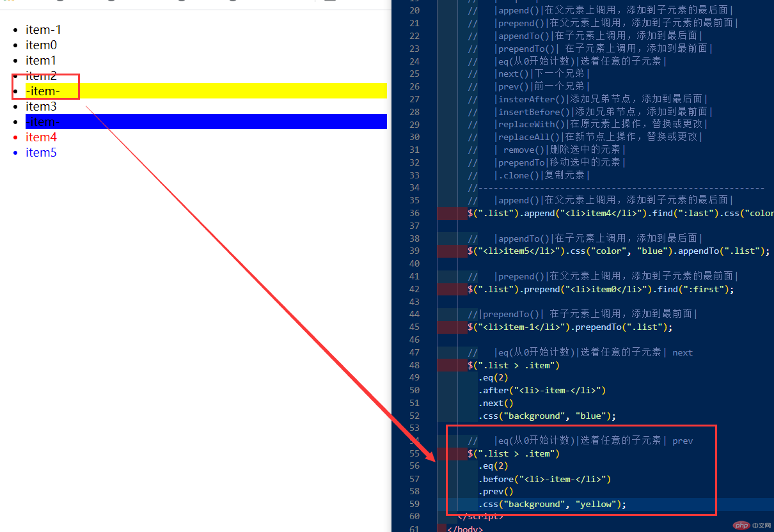Click the '.eq(2)' code on line 56

coord(493,466)
